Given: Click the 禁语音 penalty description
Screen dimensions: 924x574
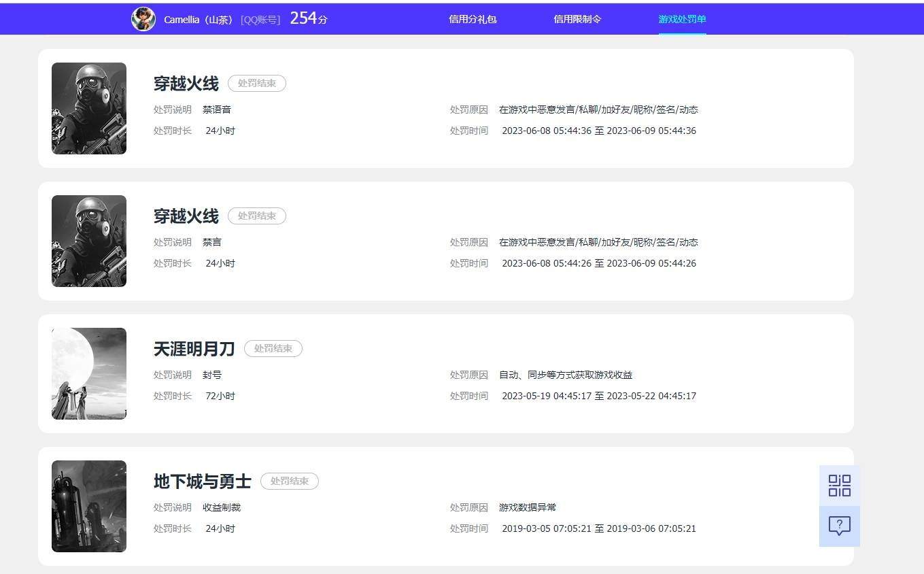Looking at the screenshot, I should click(217, 109).
